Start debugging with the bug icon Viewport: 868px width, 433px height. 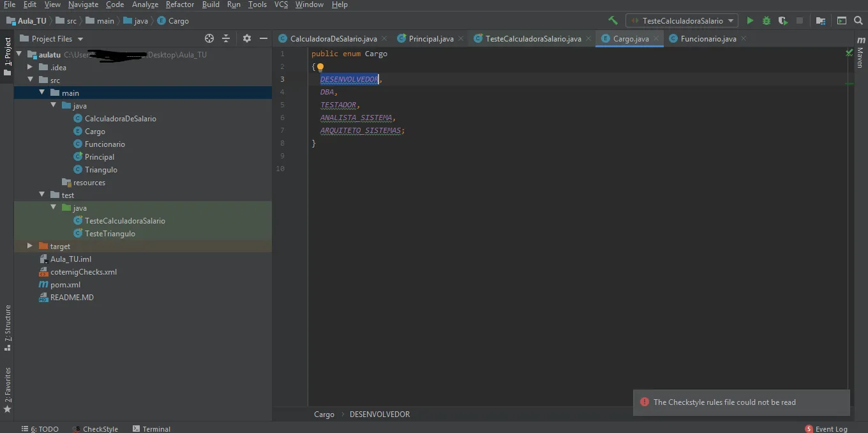(767, 21)
